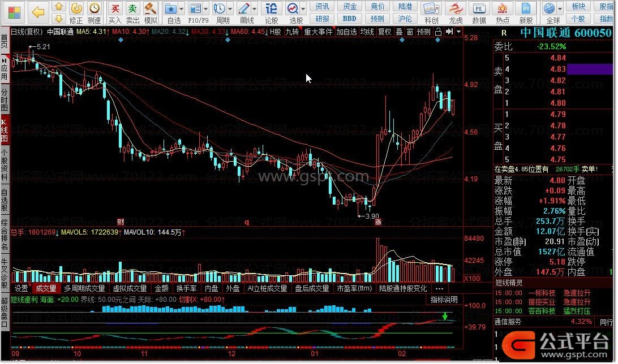The height and width of the screenshot is (364, 618).
Task: Open the chart toolbar's end dropdown arrow
Action: click(458, 32)
